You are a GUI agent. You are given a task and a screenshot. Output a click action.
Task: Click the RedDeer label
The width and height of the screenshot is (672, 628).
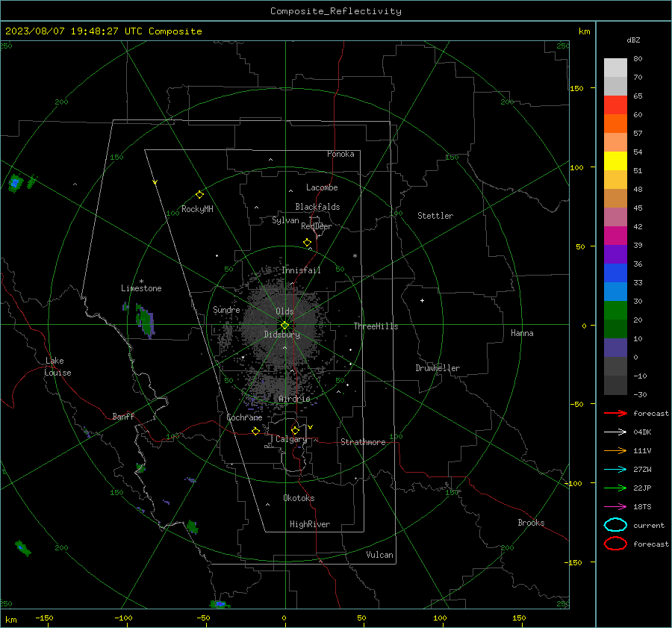[317, 226]
